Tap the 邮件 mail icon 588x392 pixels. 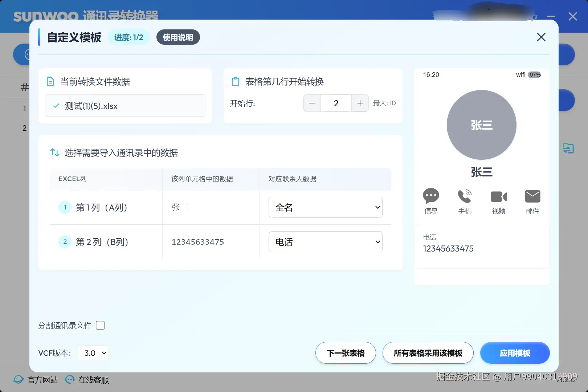click(x=532, y=196)
